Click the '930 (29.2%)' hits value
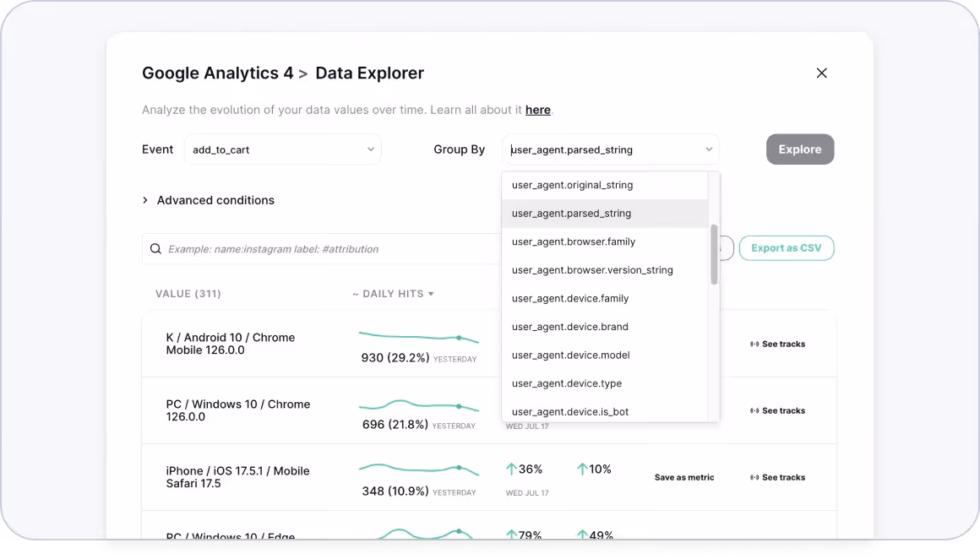Screen dimensions: 980x559 [x=395, y=358]
